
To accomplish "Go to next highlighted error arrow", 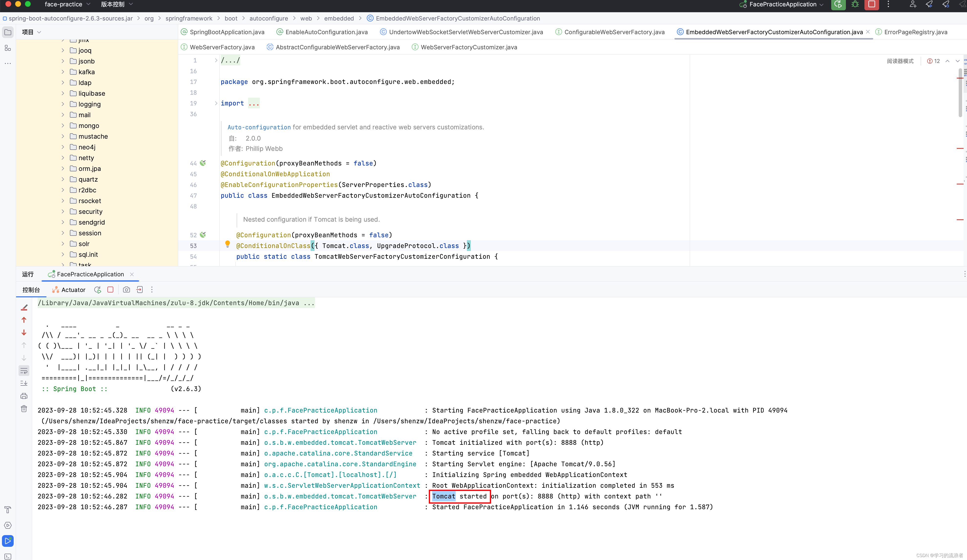I will (x=957, y=61).
